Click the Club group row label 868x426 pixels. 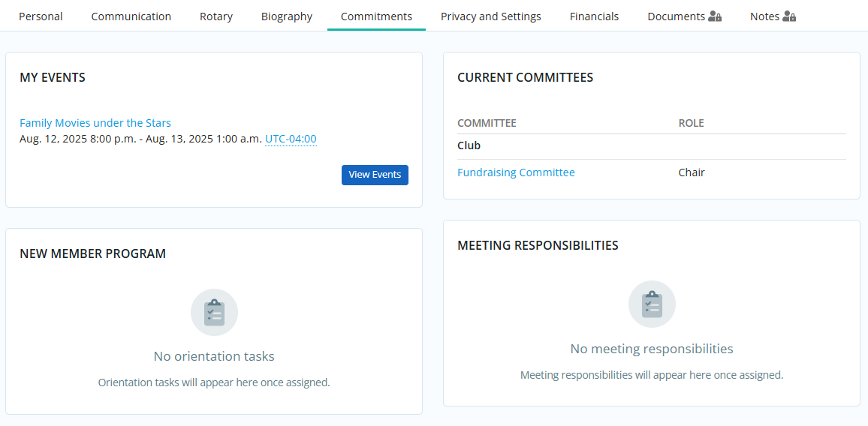(x=469, y=146)
